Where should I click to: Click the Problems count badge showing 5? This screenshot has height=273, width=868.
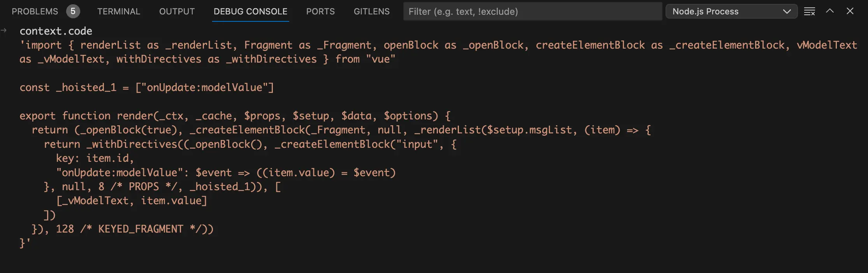coord(73,11)
